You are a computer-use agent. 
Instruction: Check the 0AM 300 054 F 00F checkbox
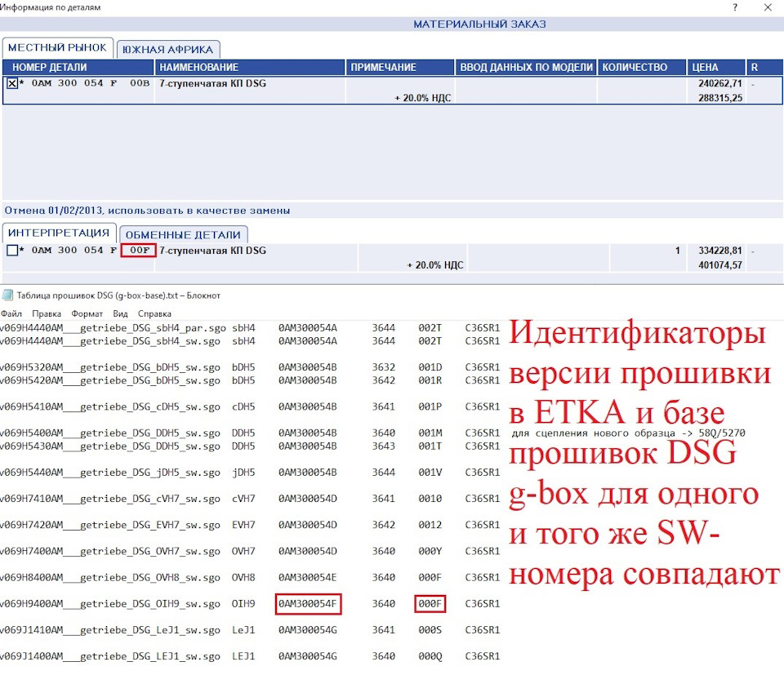(x=12, y=251)
